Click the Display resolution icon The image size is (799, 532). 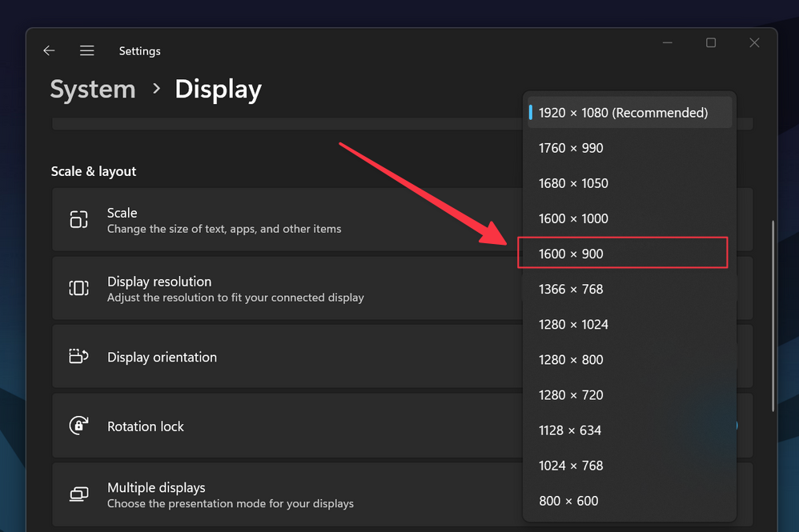tap(78, 288)
